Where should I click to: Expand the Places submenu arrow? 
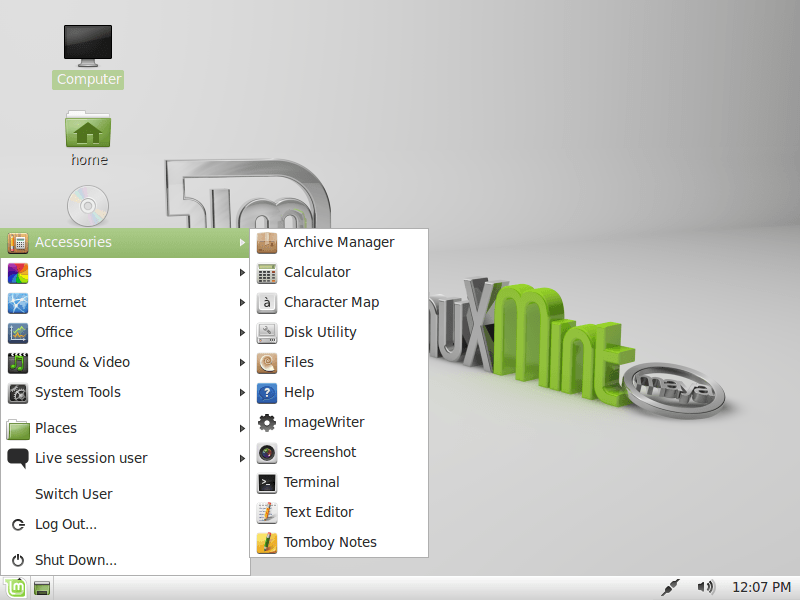pyautogui.click(x=242, y=429)
